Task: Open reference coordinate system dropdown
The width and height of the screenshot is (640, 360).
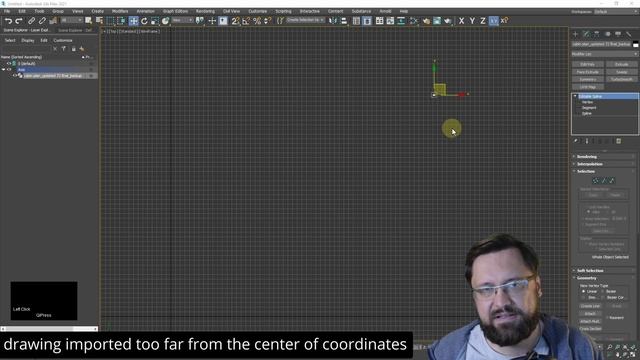Action: tap(182, 20)
